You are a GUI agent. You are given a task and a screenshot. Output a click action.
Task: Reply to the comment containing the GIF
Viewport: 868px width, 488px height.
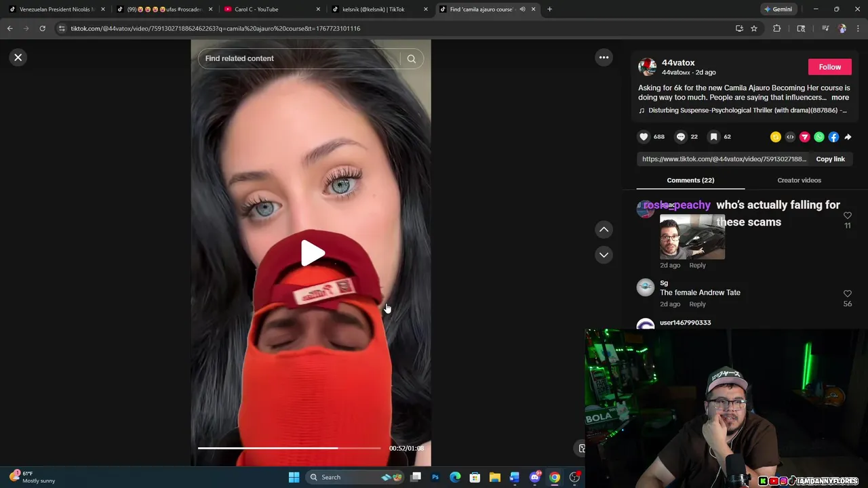[697, 266]
